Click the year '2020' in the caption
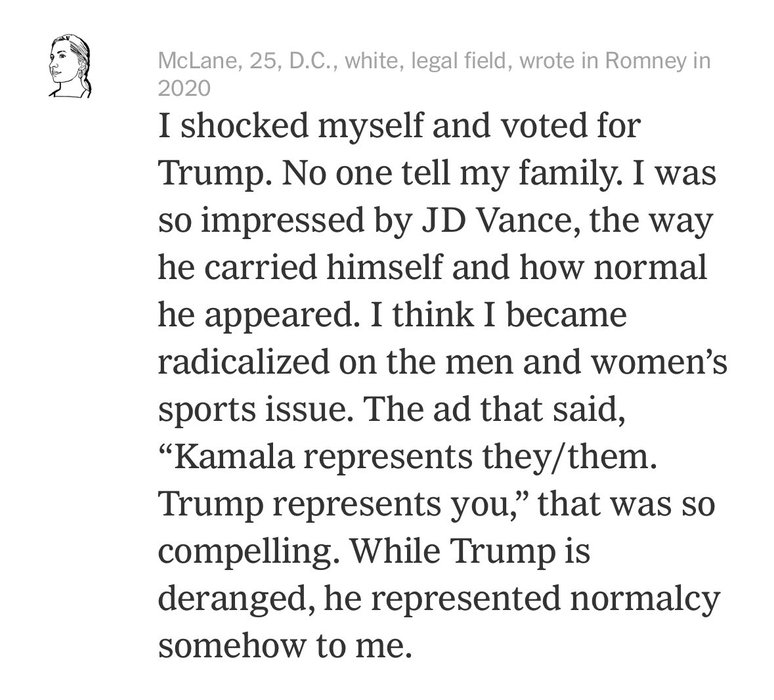Viewport: 774px width, 700px height. [182, 87]
